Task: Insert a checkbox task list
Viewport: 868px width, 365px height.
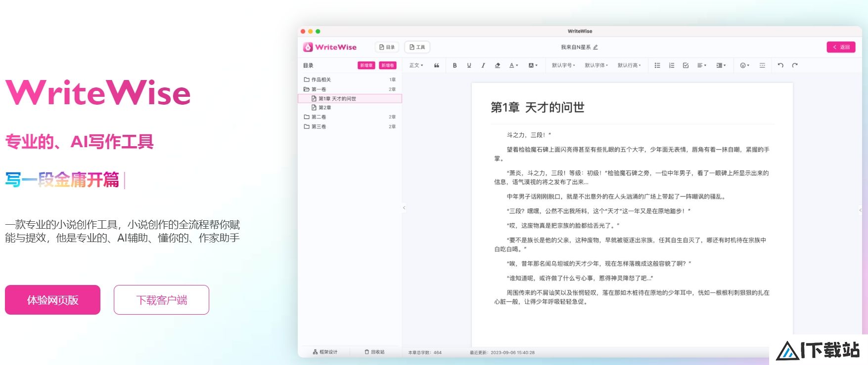Action: [x=685, y=65]
